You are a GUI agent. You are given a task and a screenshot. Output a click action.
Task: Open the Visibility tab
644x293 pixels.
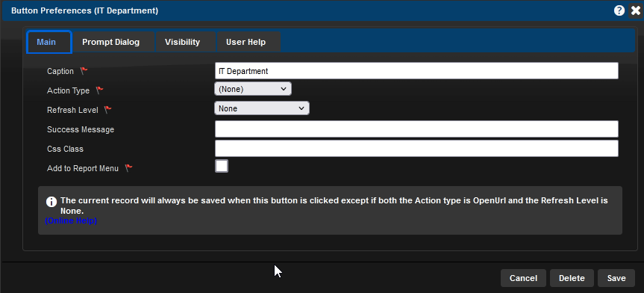(x=182, y=42)
